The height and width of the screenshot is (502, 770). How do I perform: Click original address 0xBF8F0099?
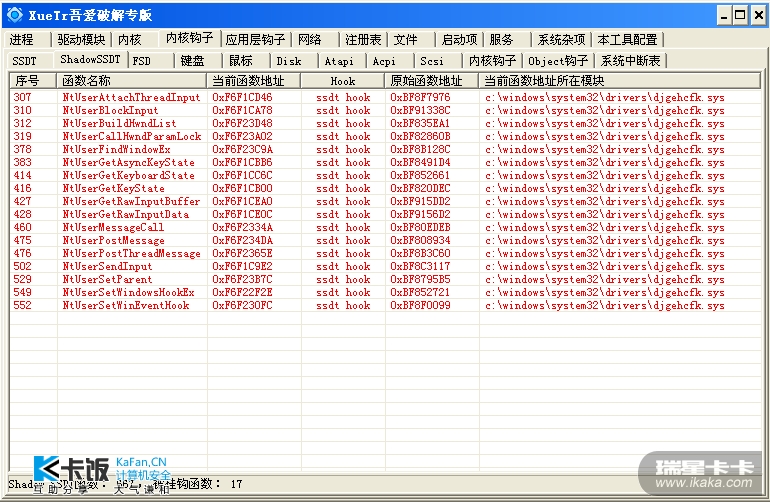point(420,306)
